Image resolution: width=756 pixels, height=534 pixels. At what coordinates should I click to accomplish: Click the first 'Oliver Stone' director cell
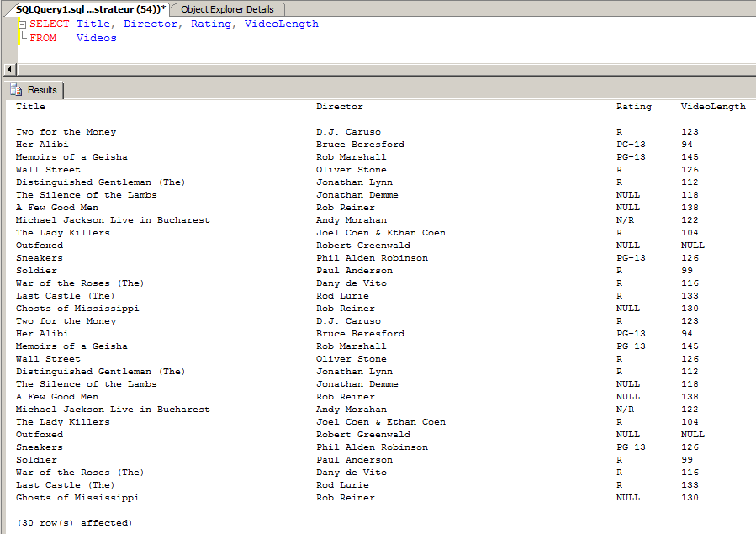(351, 169)
